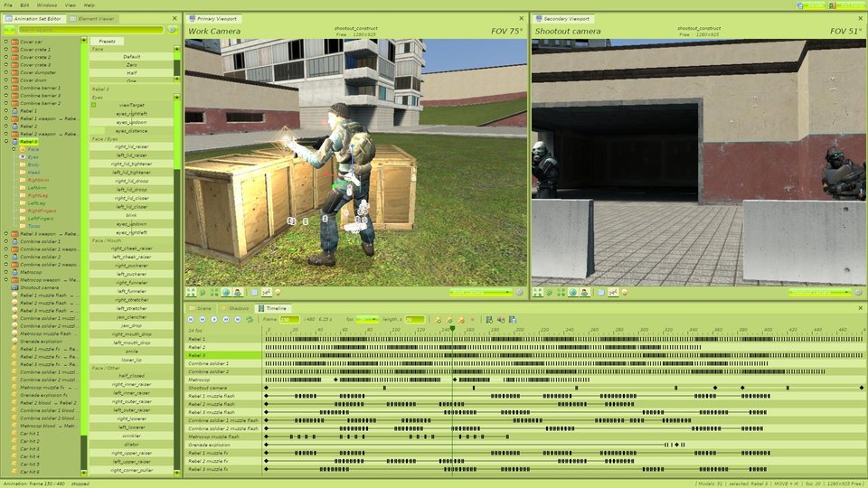Image resolution: width=868 pixels, height=488 pixels.
Task: Click first keyframe key icon in timeline toolbar
Action: [x=437, y=319]
